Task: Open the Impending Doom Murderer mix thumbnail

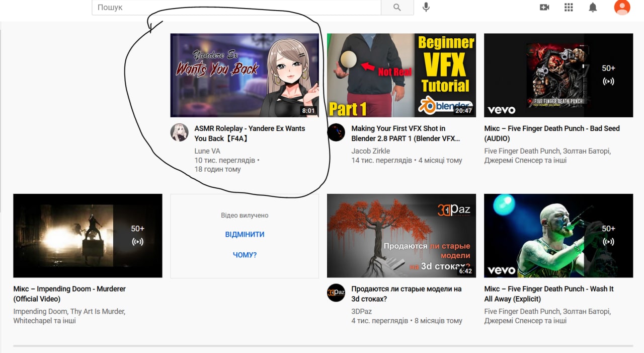Action: click(88, 236)
